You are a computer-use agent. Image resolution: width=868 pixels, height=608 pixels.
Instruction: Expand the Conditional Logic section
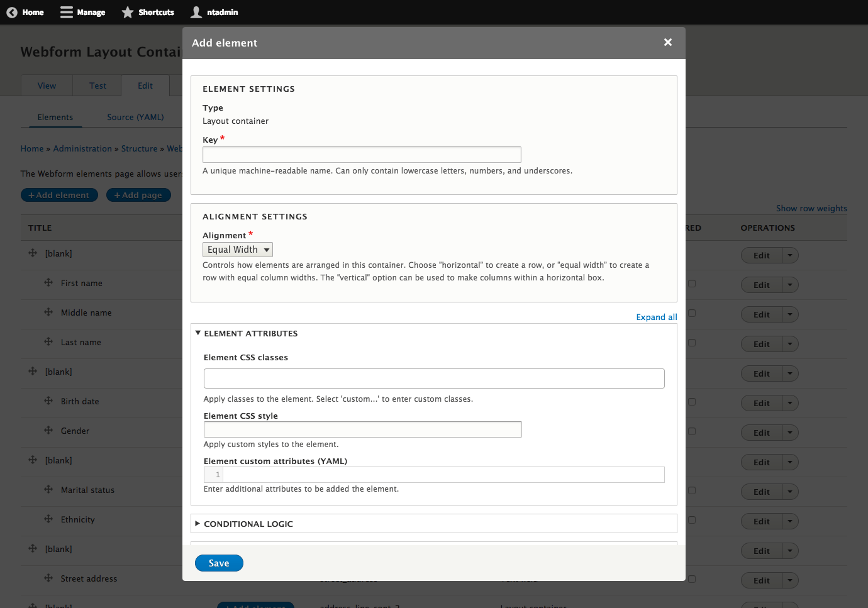coord(248,524)
